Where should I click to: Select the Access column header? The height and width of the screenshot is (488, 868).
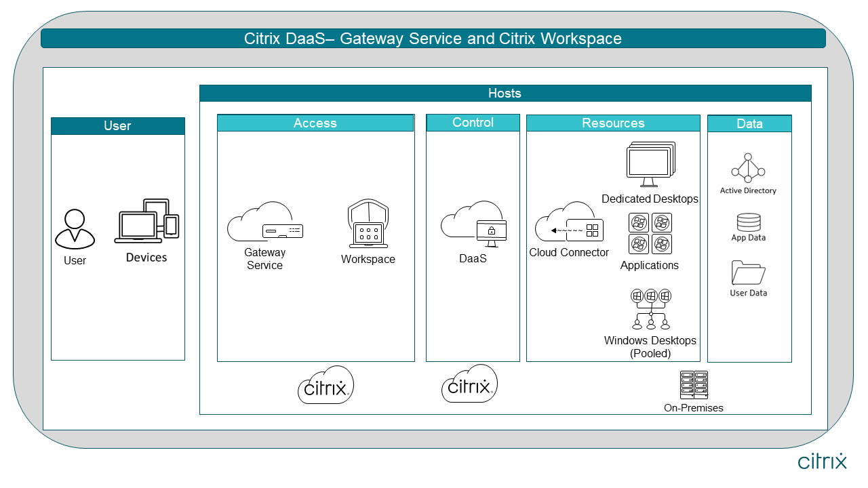click(x=315, y=123)
